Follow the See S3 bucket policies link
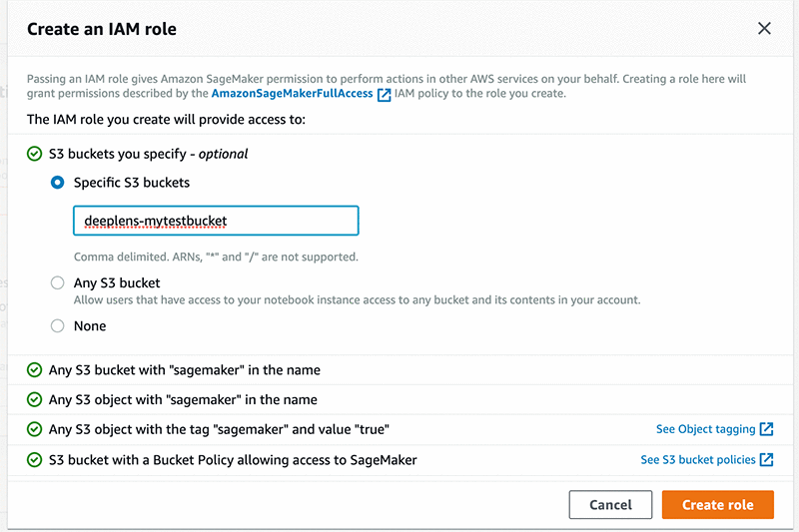799x532 pixels. click(x=697, y=460)
